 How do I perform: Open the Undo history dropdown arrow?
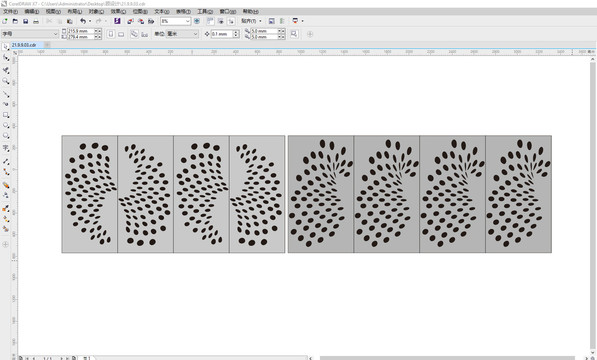coord(90,21)
